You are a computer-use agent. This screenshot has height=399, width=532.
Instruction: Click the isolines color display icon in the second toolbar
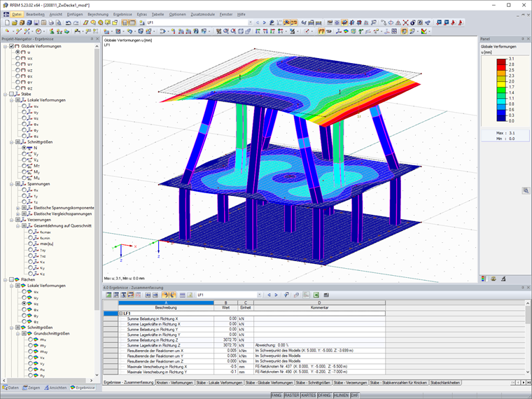coord(346,31)
